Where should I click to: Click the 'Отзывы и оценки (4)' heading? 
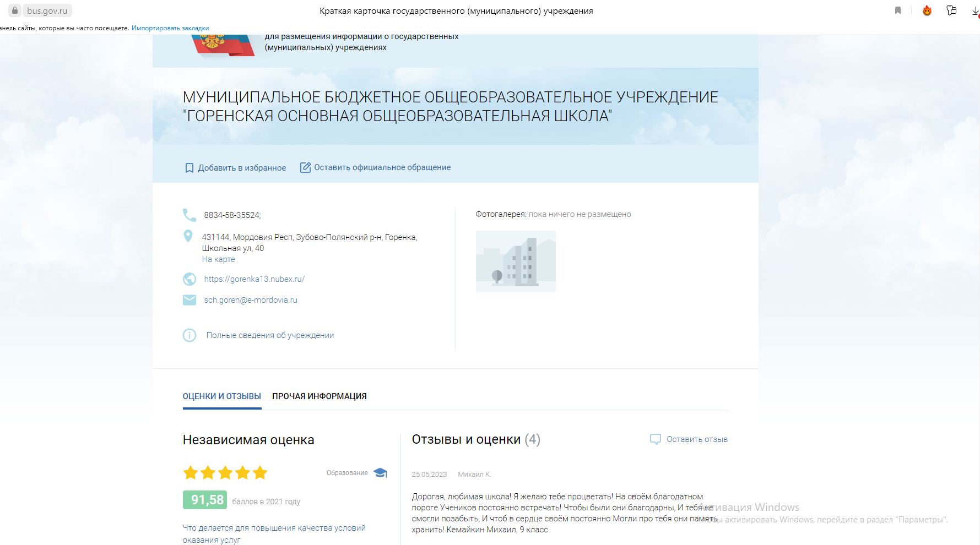tap(476, 439)
